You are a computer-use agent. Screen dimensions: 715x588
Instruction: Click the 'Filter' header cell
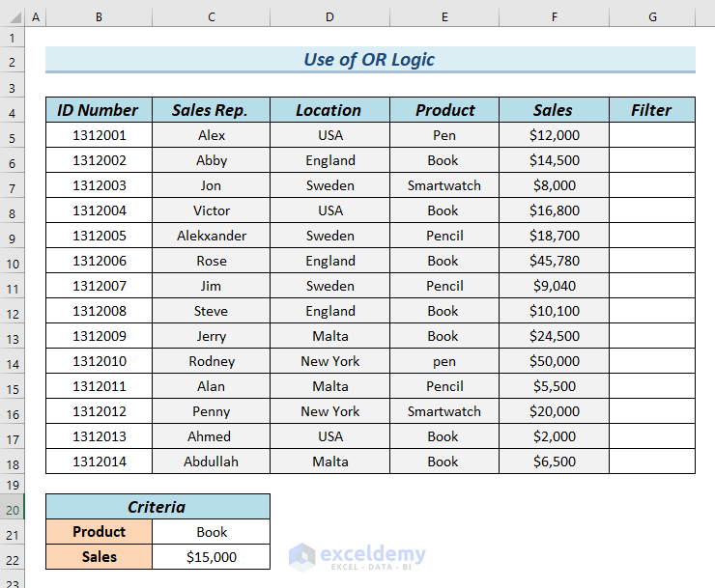[652, 110]
